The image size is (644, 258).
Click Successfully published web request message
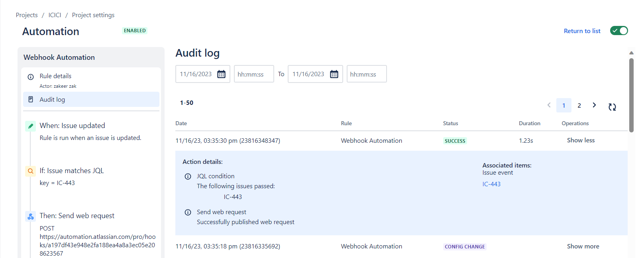[x=245, y=222]
